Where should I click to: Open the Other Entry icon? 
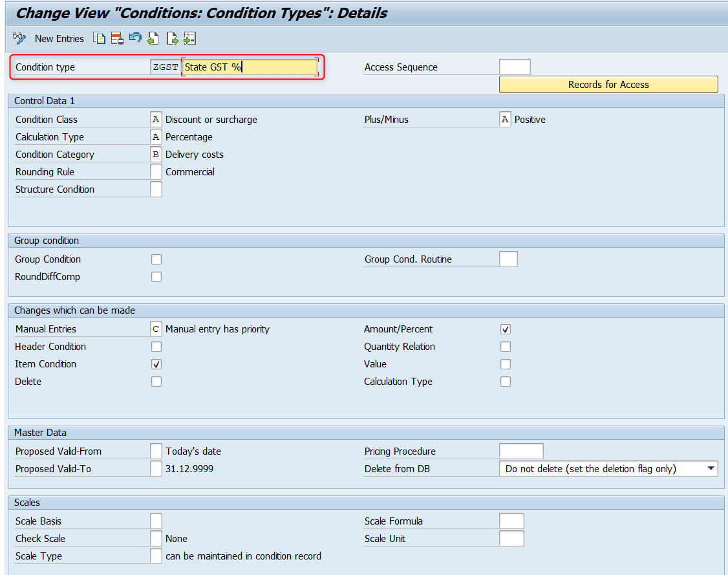189,38
